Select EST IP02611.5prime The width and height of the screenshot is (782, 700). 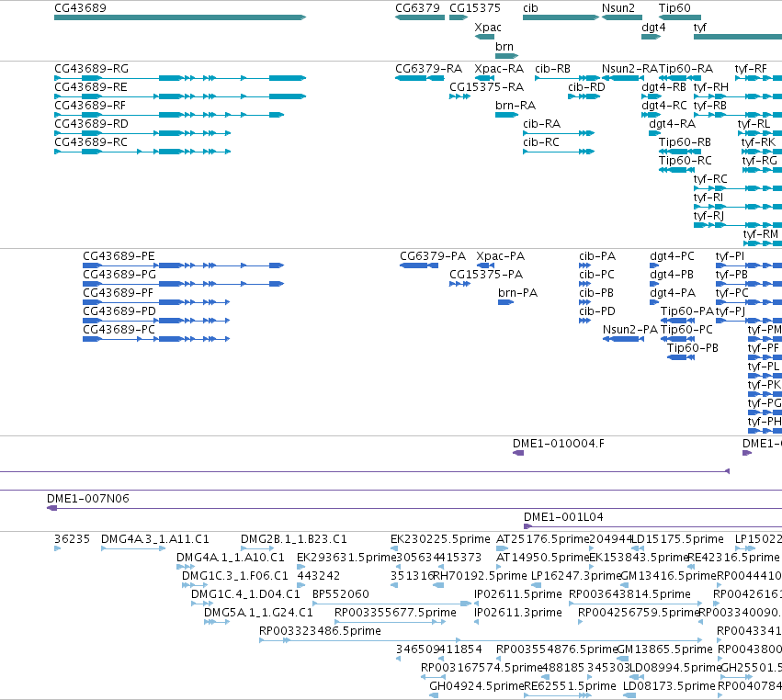click(x=476, y=604)
